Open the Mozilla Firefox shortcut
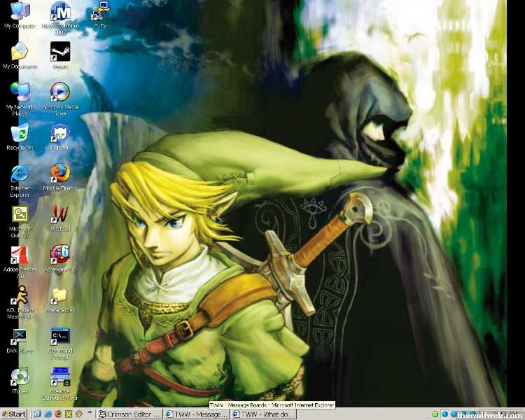This screenshot has width=525, height=420. tap(60, 172)
